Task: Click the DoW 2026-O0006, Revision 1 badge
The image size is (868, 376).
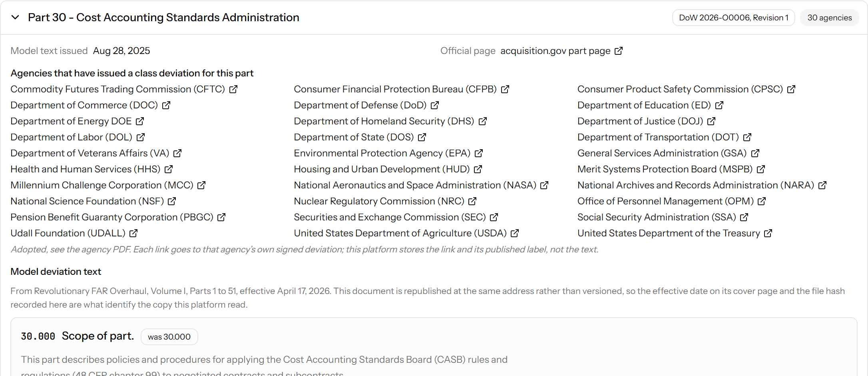Action: pyautogui.click(x=734, y=18)
